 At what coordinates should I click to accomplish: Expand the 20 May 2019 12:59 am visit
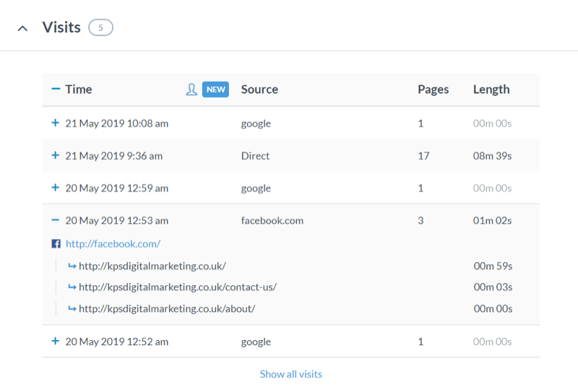56,188
